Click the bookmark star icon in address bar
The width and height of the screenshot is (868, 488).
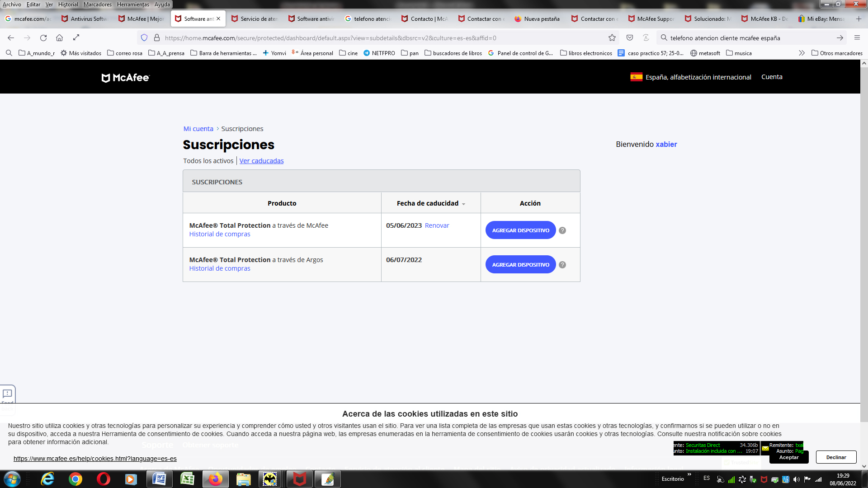[x=612, y=38]
